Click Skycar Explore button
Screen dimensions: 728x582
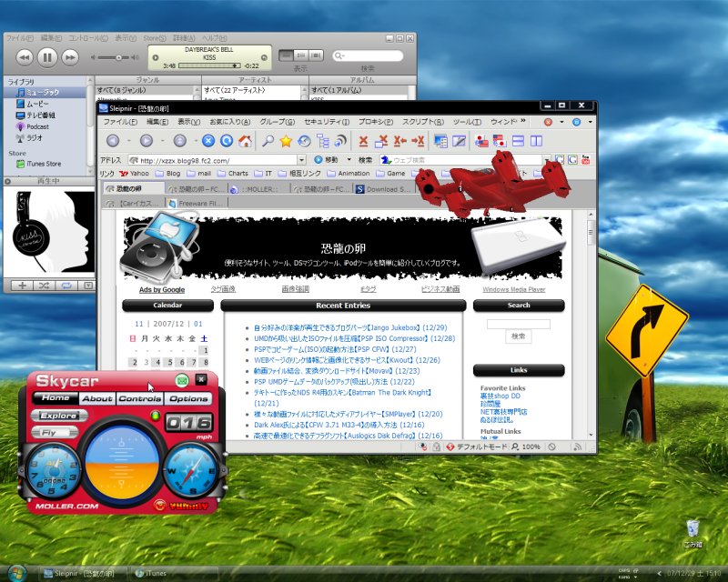58,416
